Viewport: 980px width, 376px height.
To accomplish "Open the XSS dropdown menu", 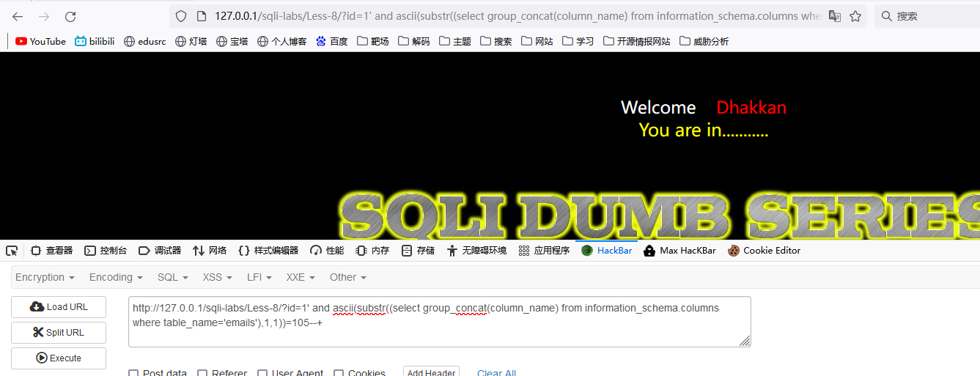I will coord(217,277).
